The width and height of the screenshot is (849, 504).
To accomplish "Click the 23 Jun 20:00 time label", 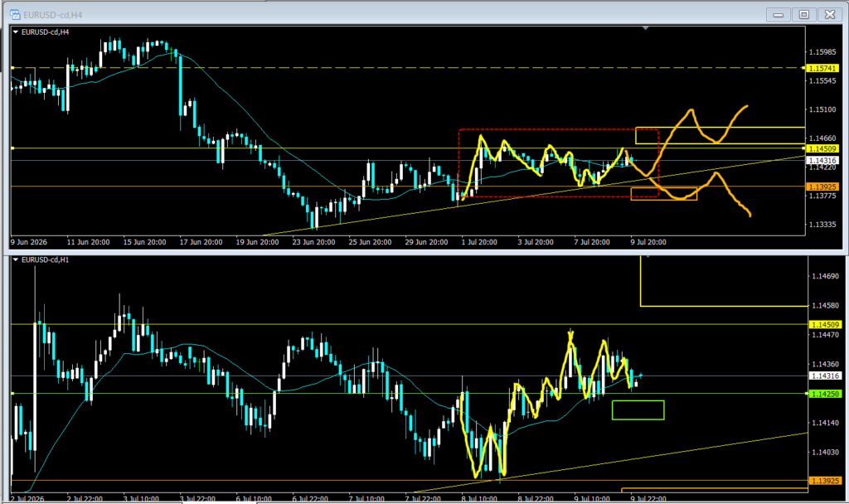I will click(x=313, y=242).
